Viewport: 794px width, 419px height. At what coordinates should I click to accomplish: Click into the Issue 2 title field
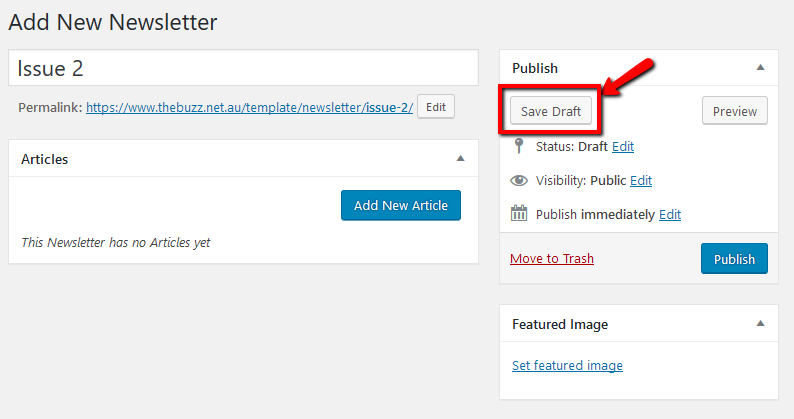pos(243,69)
